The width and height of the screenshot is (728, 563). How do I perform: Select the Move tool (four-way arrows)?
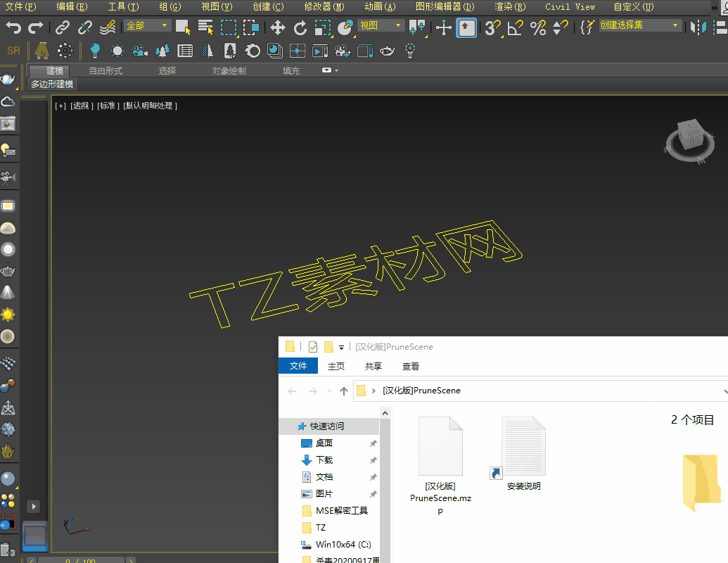[277, 27]
